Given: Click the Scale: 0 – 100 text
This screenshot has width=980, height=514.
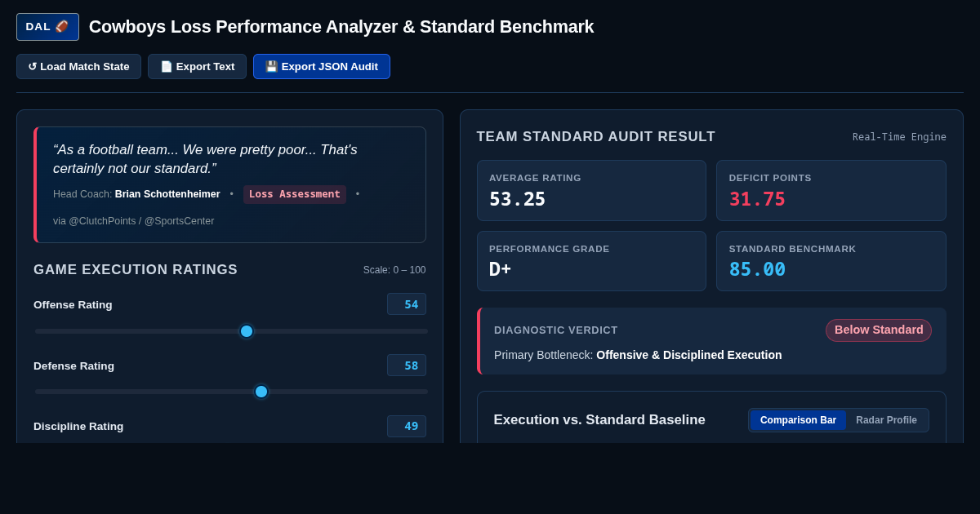Looking at the screenshot, I should click(394, 270).
